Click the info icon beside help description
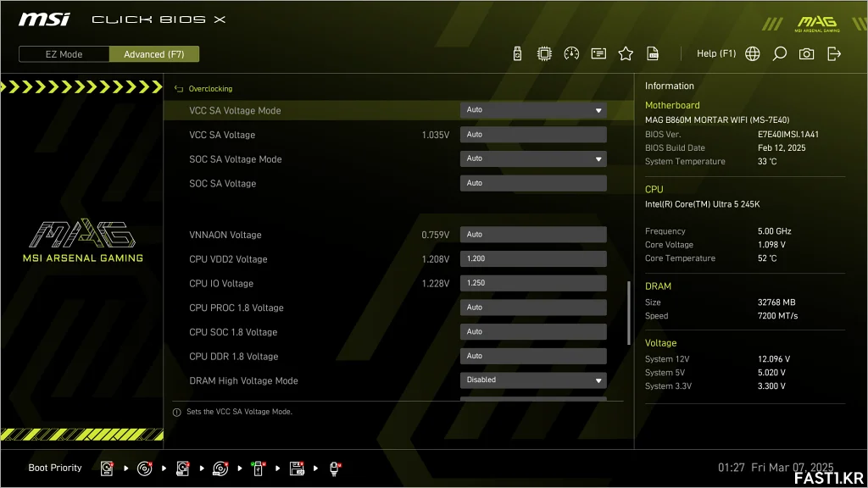Screen dimensions: 868x488 click(176, 413)
